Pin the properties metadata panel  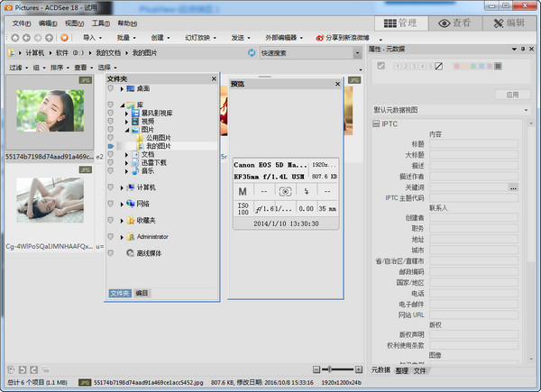(x=523, y=49)
